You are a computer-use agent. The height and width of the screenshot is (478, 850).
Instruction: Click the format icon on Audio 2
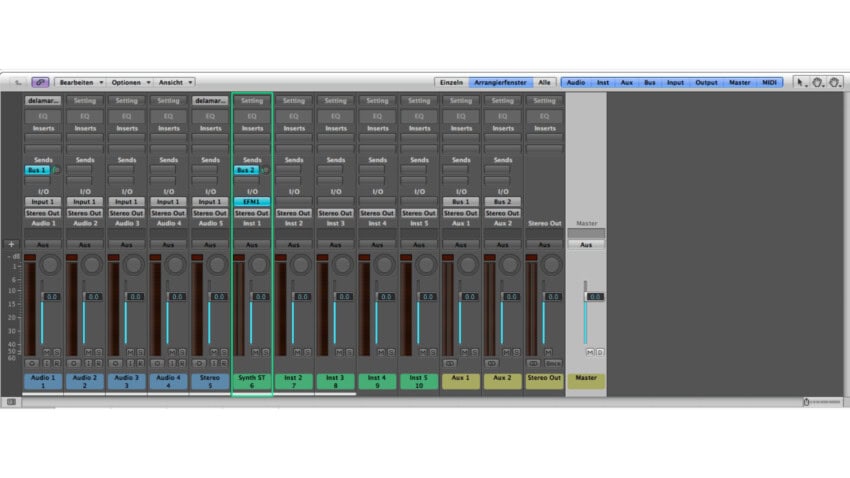pos(73,363)
